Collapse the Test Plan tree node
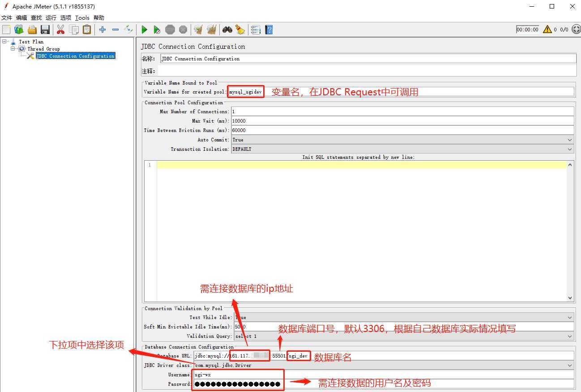Screen dimensions: 581x392 4,42
